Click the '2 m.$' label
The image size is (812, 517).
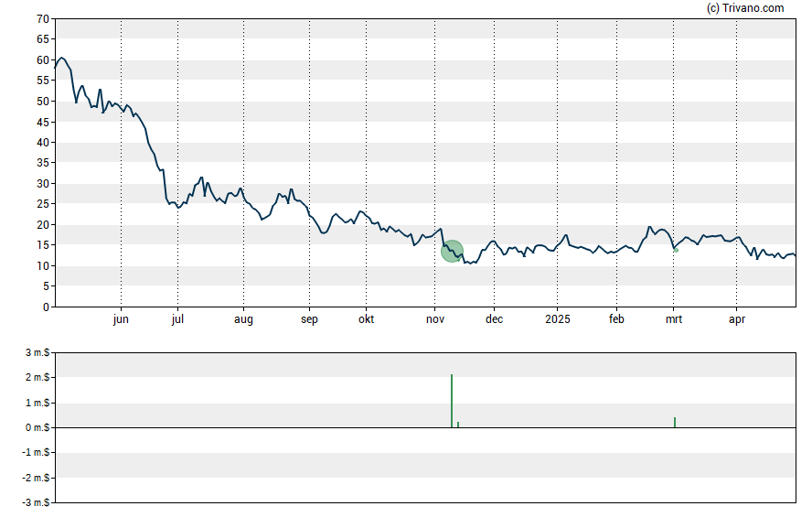click(37, 378)
